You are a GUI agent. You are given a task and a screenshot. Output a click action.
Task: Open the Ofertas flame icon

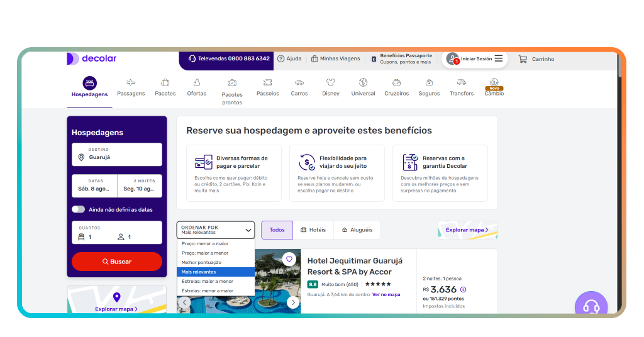pyautogui.click(x=197, y=82)
